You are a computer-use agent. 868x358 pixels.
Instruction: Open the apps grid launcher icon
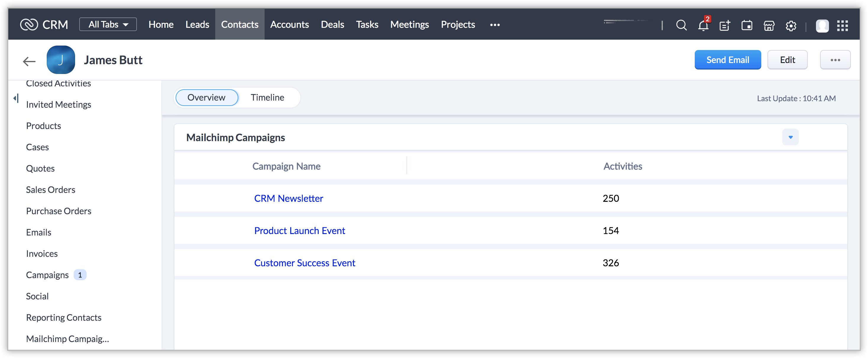point(842,25)
